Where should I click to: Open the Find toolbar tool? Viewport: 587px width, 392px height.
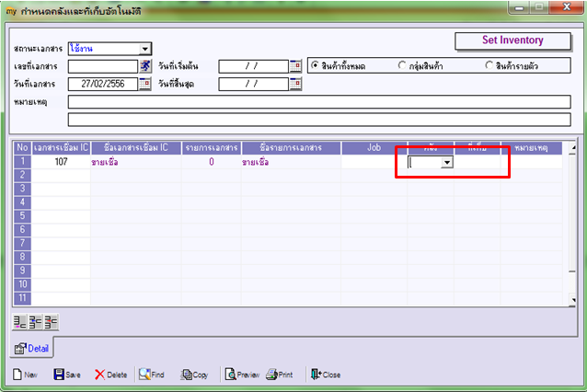(152, 375)
